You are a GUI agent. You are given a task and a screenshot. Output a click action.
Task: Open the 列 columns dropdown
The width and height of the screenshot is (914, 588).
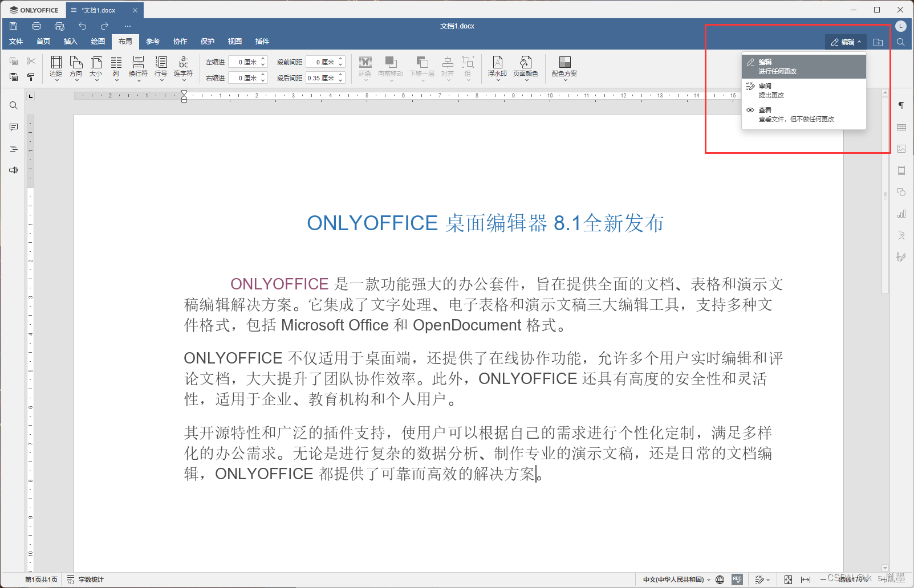tap(116, 68)
